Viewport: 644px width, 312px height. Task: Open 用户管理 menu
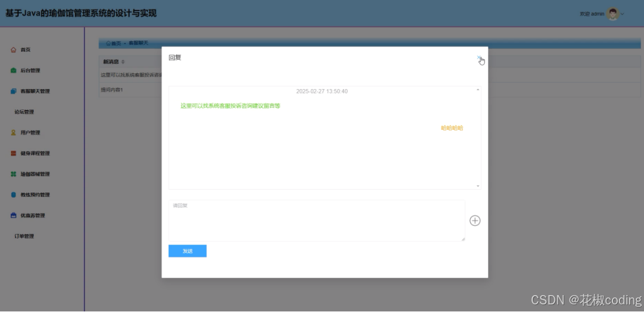[30, 133]
